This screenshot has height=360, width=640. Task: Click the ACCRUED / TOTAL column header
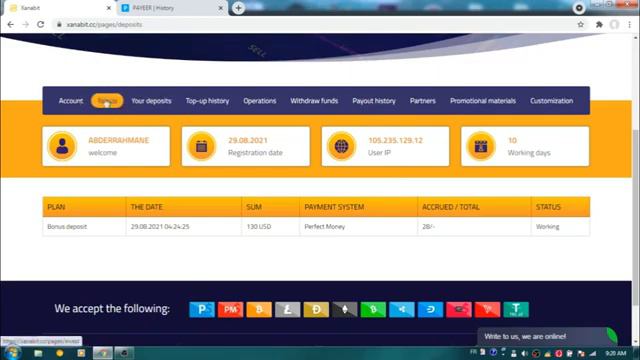coord(474,207)
